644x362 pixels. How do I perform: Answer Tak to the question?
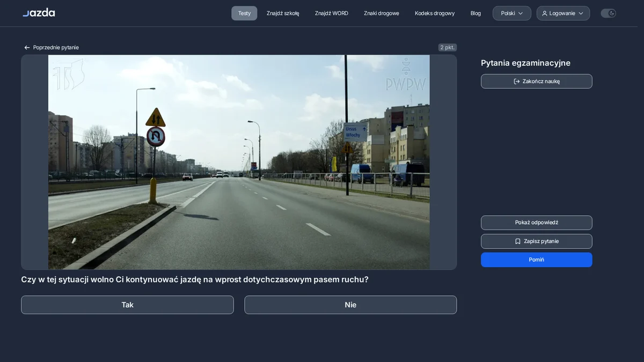(127, 305)
